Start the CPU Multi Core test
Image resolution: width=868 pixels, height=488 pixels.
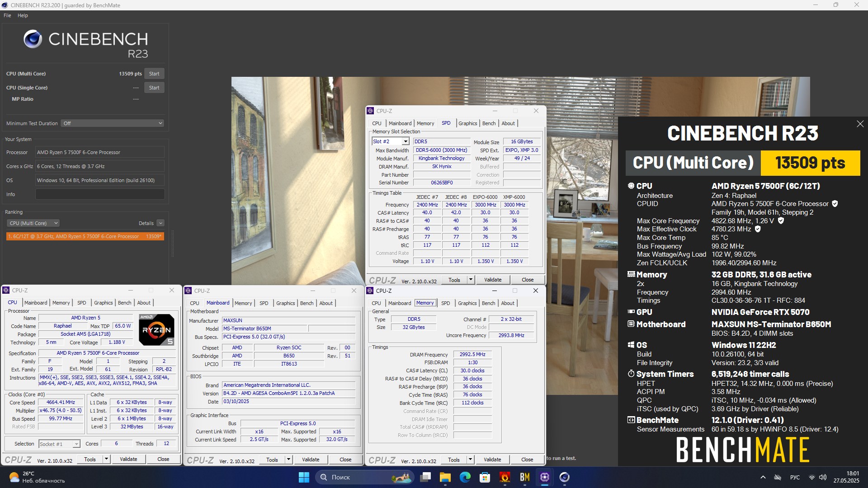[154, 74]
